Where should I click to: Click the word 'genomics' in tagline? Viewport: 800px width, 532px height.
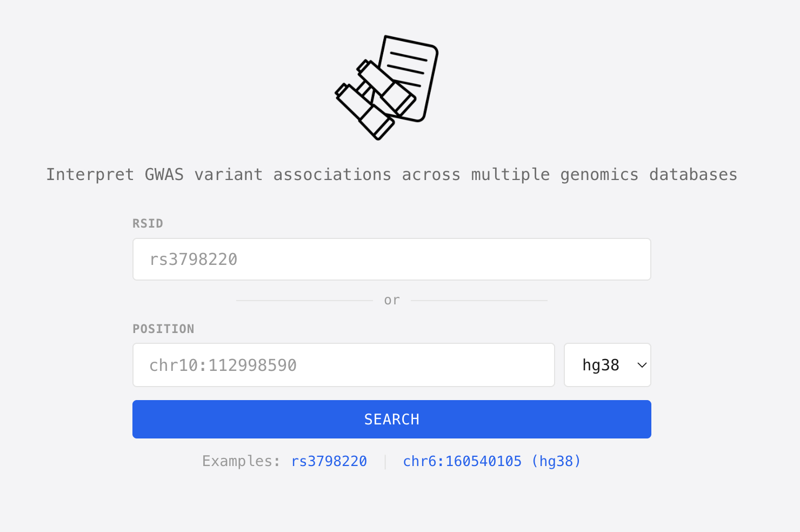click(599, 175)
